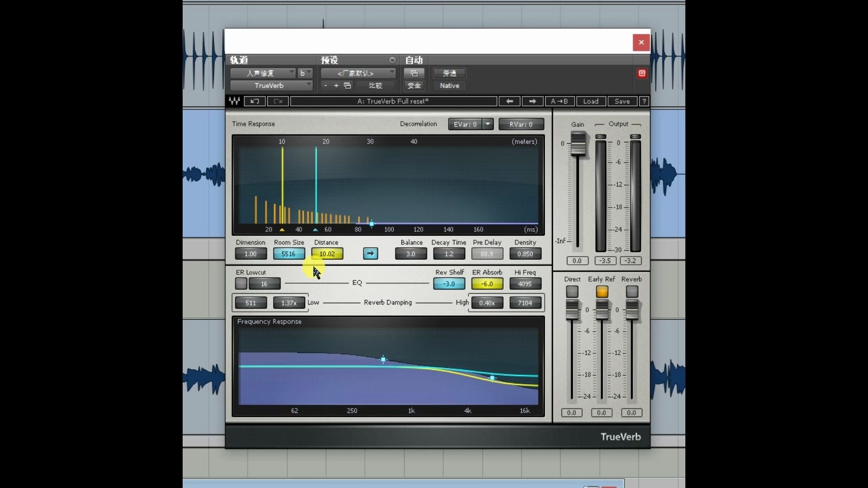Select next setting with plus button

click(336, 85)
